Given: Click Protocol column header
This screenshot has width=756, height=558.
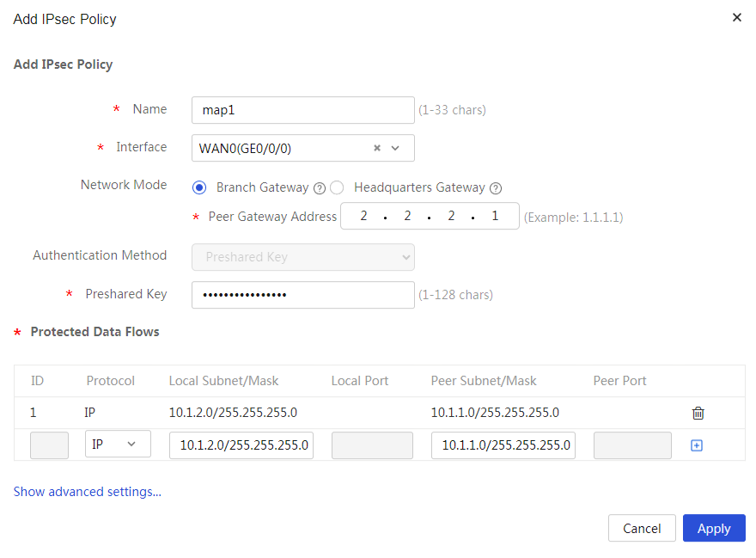Looking at the screenshot, I should [111, 381].
